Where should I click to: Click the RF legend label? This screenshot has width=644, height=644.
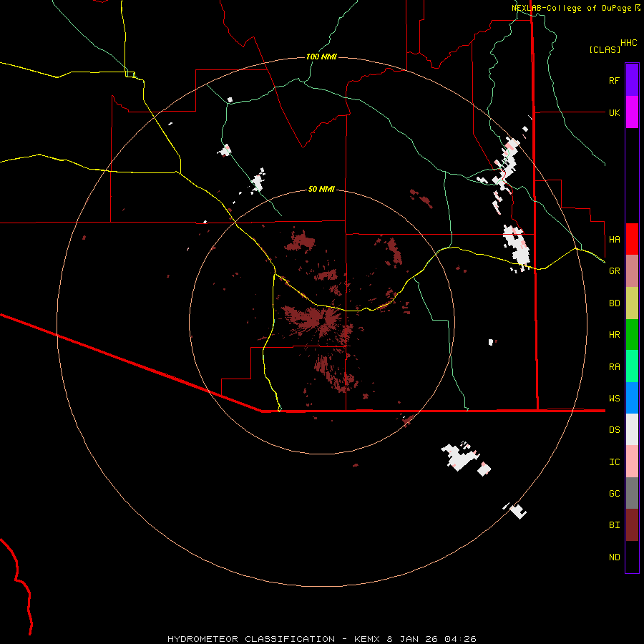point(614,80)
